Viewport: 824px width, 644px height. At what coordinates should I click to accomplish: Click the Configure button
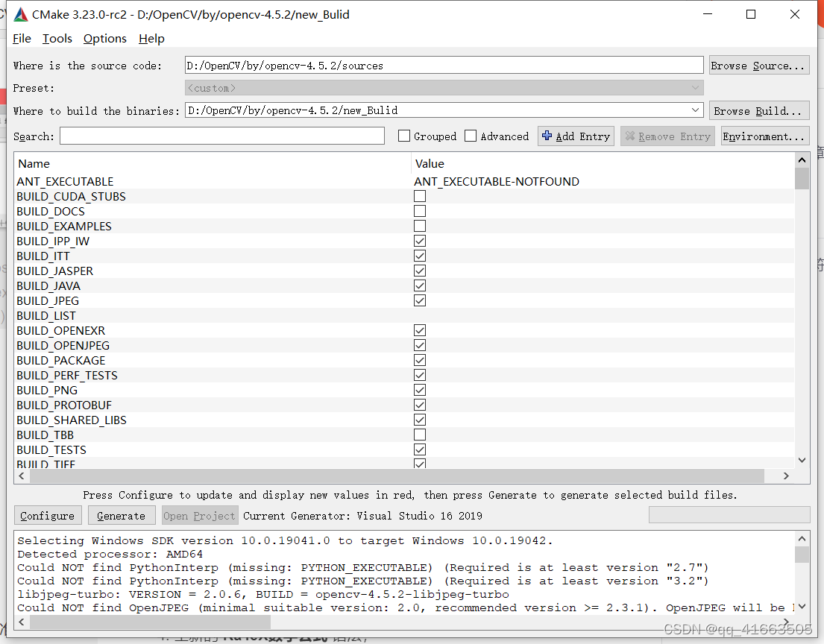click(x=47, y=516)
